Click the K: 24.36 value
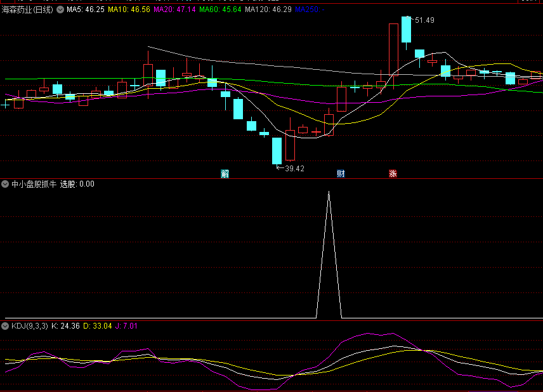Viewport: 543px width, 392px height. coord(65,326)
